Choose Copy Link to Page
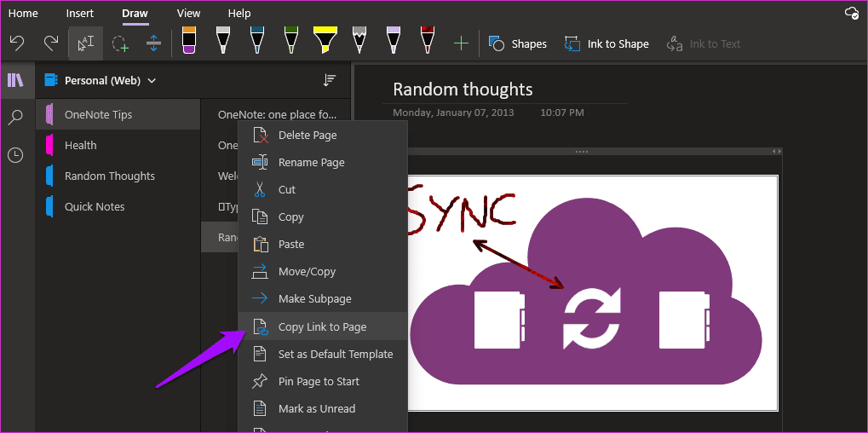This screenshot has width=868, height=433. pos(323,326)
